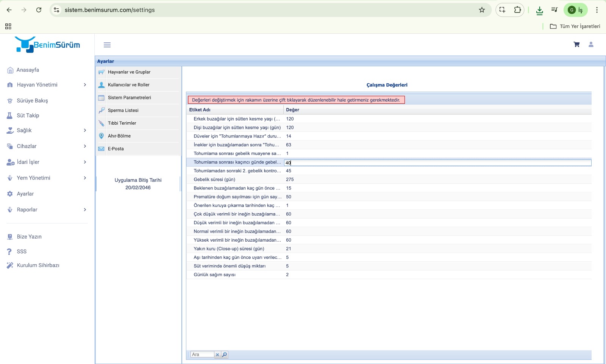
Task: Click the search magnifier icon beside Ara
Action: [225, 355]
